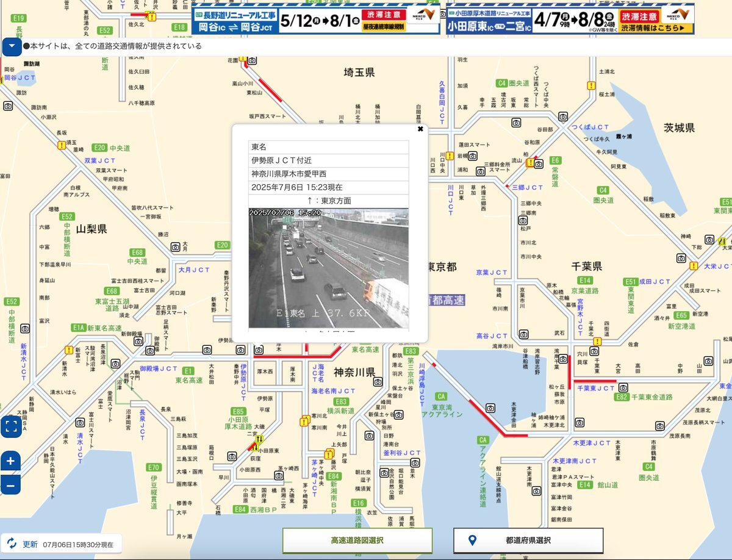Viewport: 732px width, 560px height.
Task: Click the camera icon above 新清水JCT
Action: tap(25, 328)
